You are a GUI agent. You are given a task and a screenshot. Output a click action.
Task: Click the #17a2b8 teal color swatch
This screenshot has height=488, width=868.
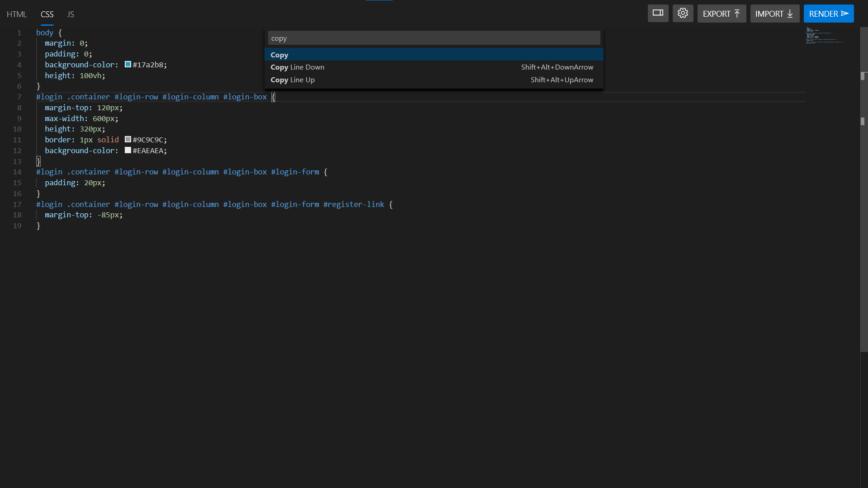(128, 65)
